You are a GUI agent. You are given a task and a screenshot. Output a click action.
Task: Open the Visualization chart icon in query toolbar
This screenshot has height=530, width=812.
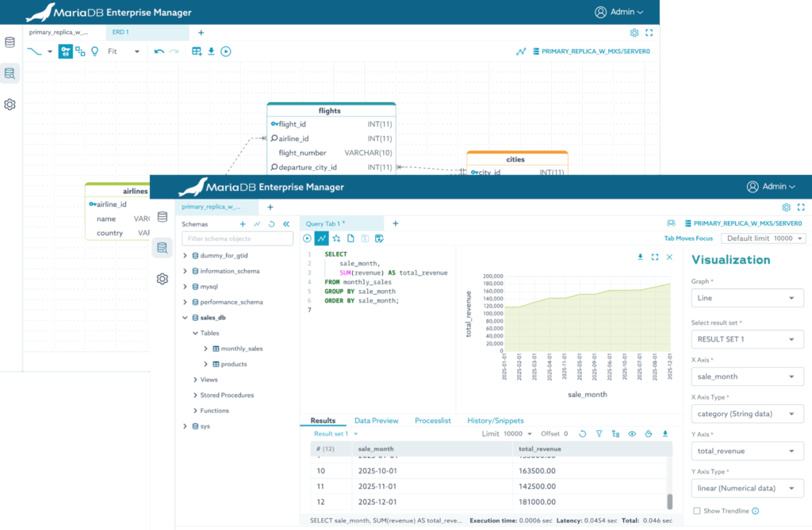322,238
